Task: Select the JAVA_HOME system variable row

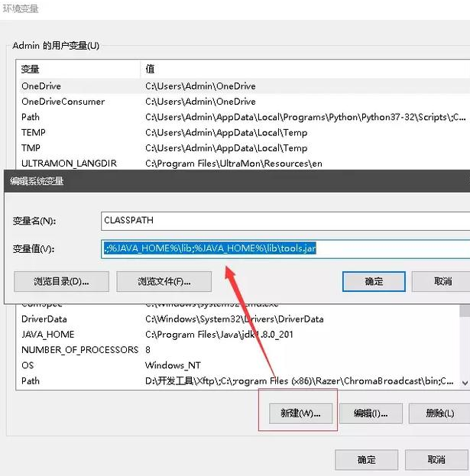Action: pos(50,334)
